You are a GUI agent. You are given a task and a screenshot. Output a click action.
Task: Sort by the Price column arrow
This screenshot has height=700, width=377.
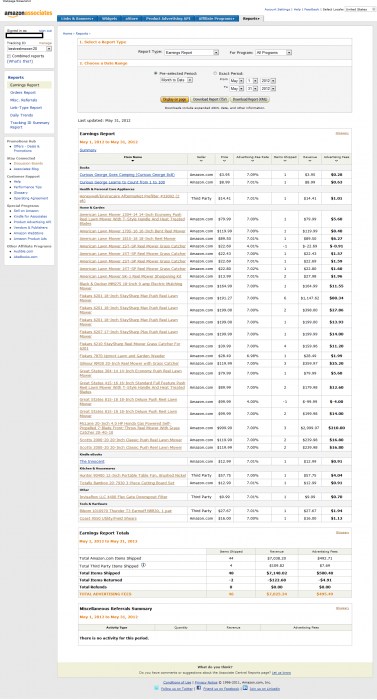tap(224, 161)
